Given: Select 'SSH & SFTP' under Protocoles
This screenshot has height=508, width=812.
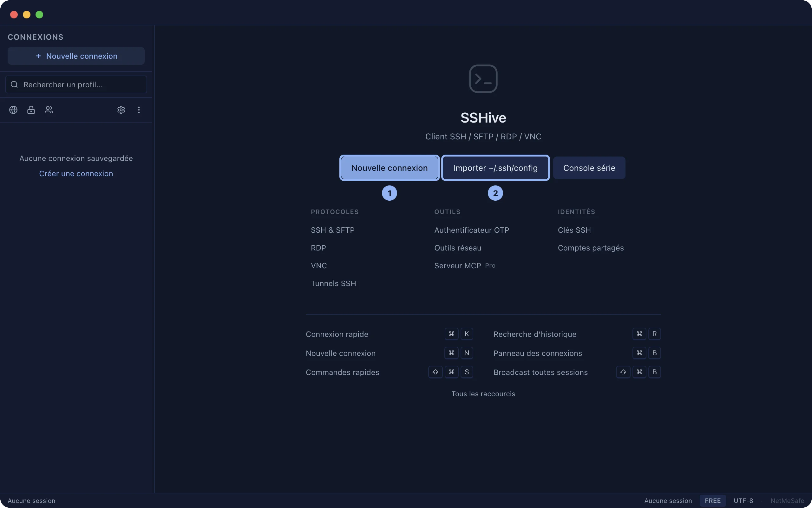Looking at the screenshot, I should point(333,230).
